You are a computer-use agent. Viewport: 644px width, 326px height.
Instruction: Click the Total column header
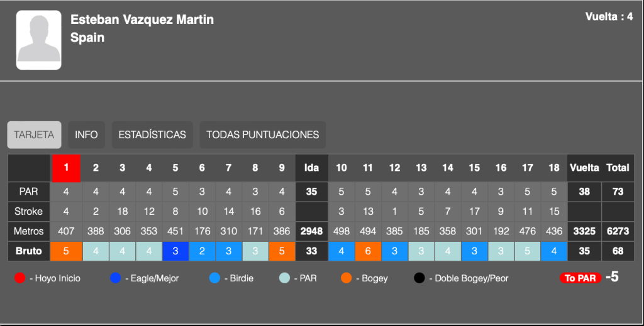618,168
